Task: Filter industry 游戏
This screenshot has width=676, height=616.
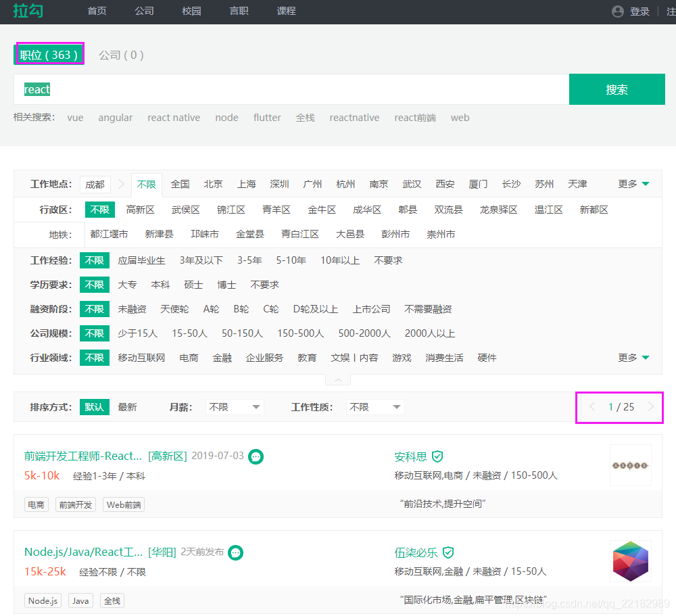Action: click(x=402, y=358)
